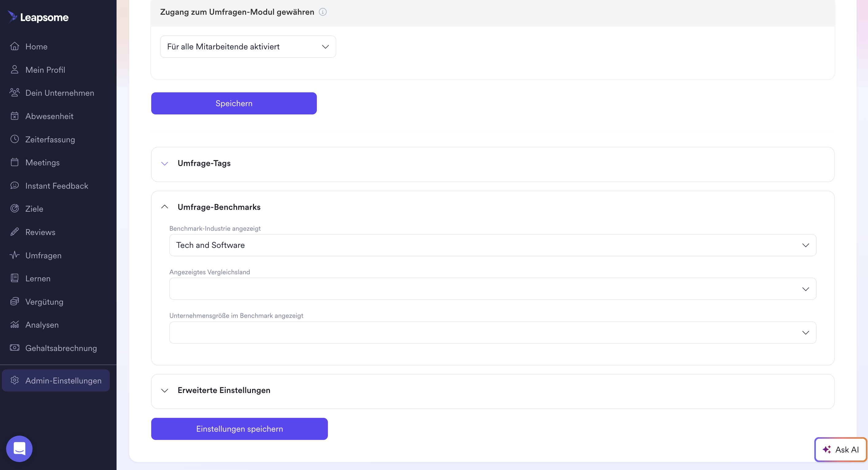
Task: Click Erweiterte Einstellungen heading text
Action: 224,390
